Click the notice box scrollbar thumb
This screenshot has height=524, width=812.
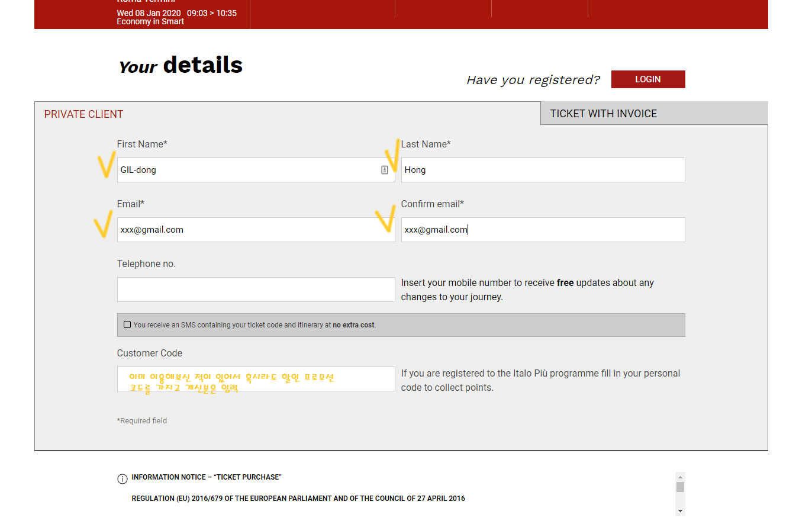(680, 487)
